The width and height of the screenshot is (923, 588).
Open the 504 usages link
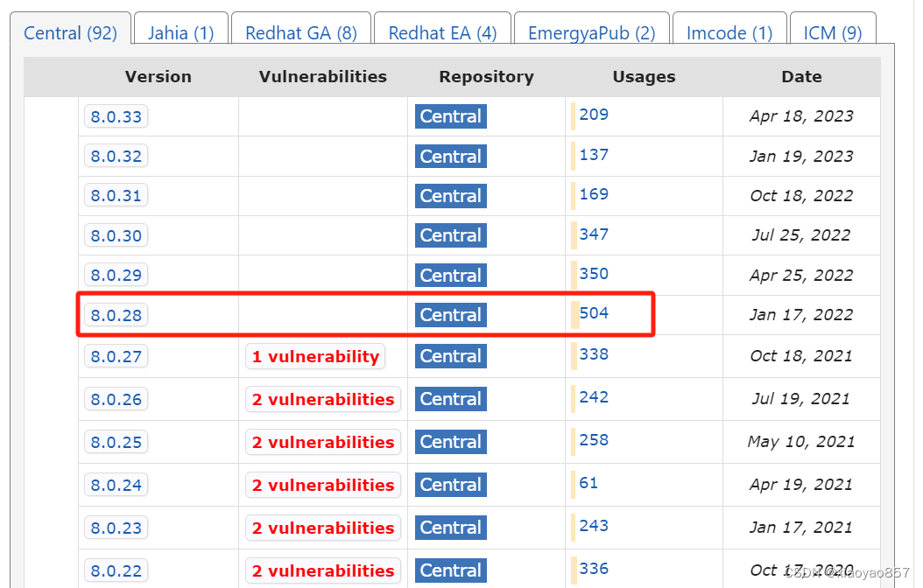point(594,313)
